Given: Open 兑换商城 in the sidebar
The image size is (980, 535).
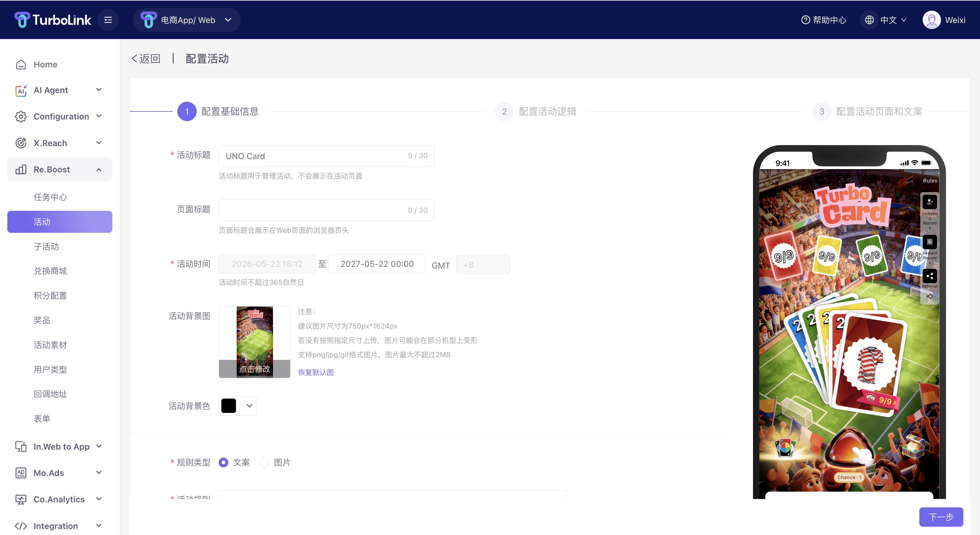Looking at the screenshot, I should [50, 271].
